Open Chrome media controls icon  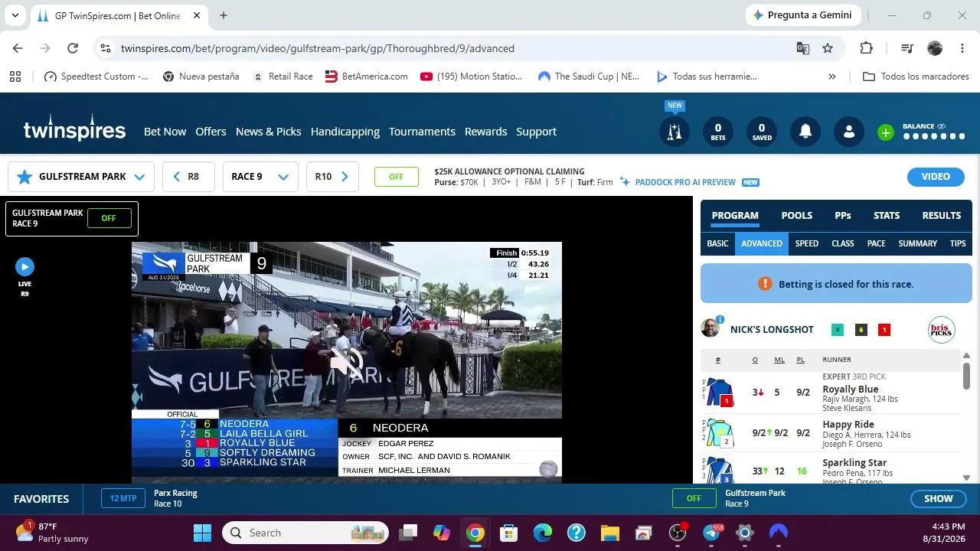coord(907,48)
